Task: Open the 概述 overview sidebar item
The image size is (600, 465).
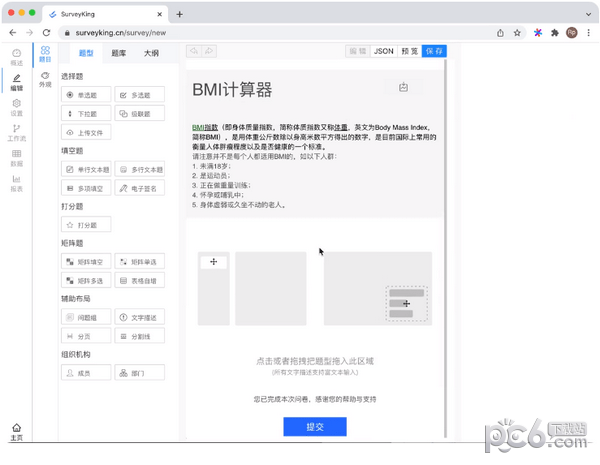Action: coord(16,57)
